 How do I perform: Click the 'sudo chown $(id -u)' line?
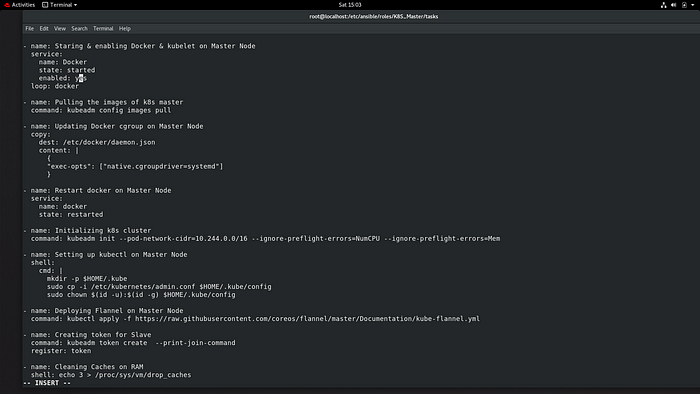pos(141,295)
